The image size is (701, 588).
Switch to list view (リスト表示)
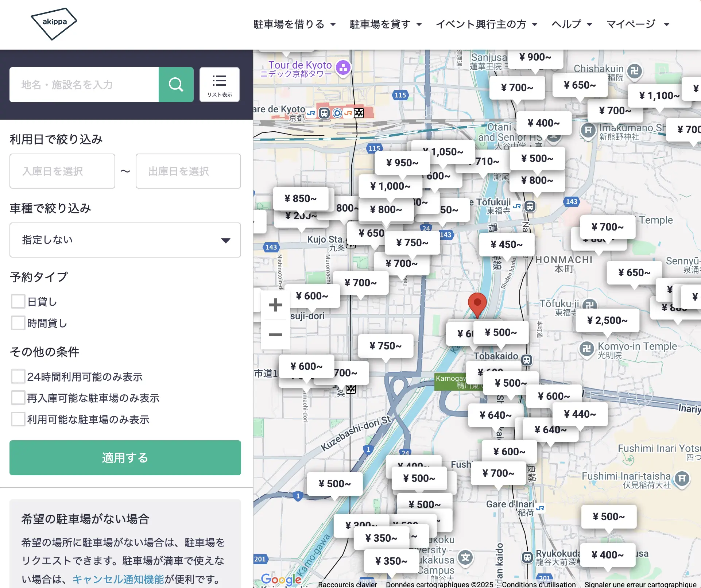click(x=220, y=85)
